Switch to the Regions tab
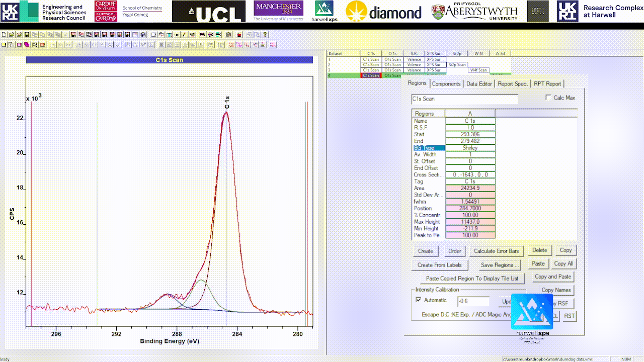The width and height of the screenshot is (644, 362). [417, 83]
